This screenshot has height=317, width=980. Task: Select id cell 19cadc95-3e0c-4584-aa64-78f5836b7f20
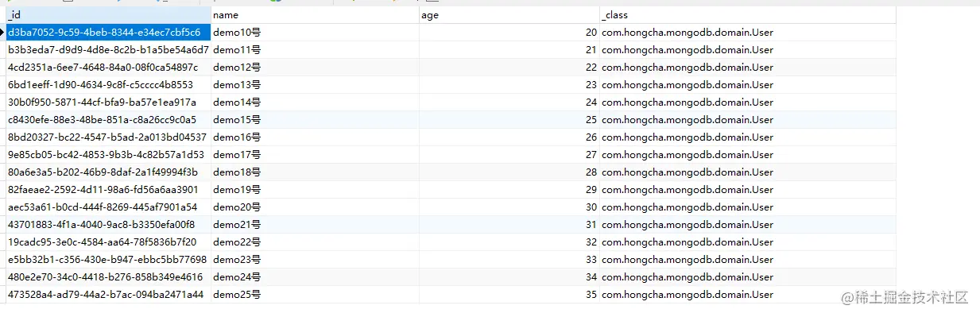[x=108, y=242]
